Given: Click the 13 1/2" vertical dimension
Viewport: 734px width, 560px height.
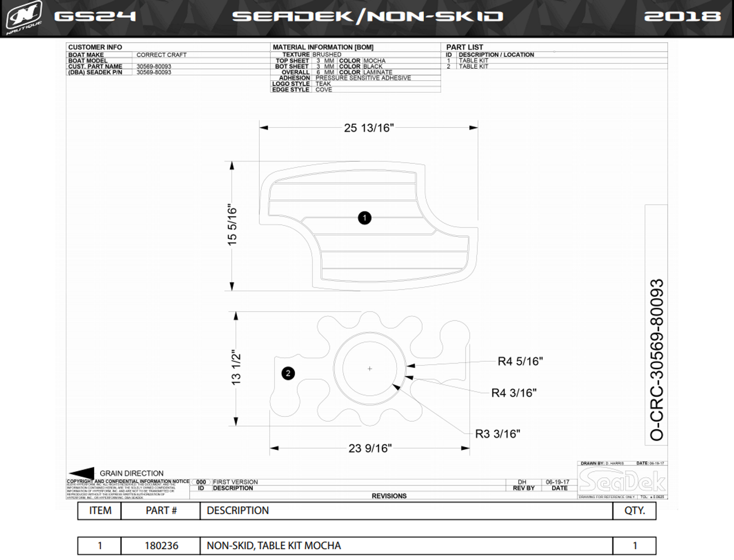Looking at the screenshot, I should coord(236,368).
